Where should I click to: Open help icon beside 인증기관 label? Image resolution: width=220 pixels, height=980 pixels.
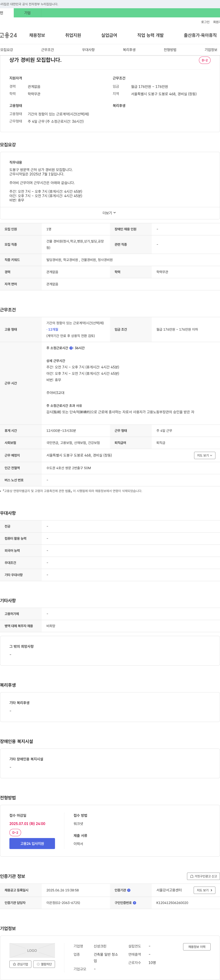(129, 890)
